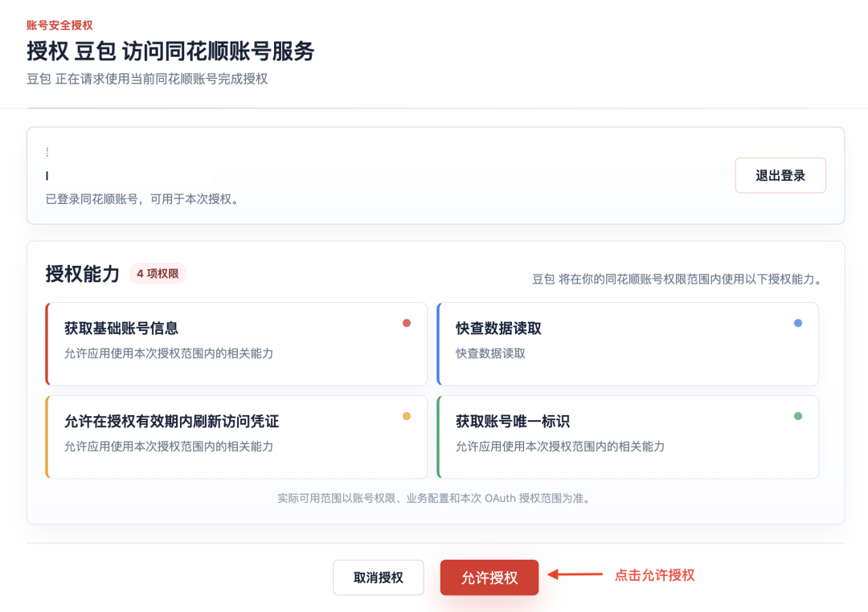Viewport: 868px width, 612px height.
Task: Click red dot on 获取基础账号信息 card
Action: click(407, 323)
